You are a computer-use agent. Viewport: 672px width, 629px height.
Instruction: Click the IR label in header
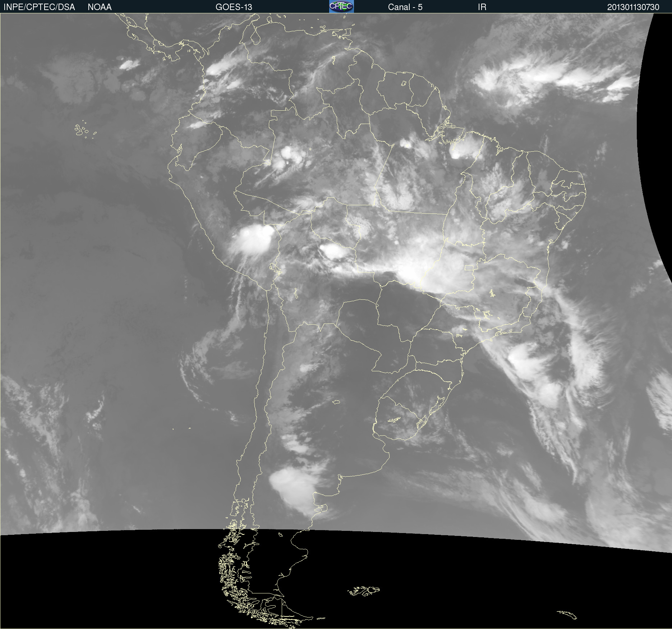(x=482, y=7)
